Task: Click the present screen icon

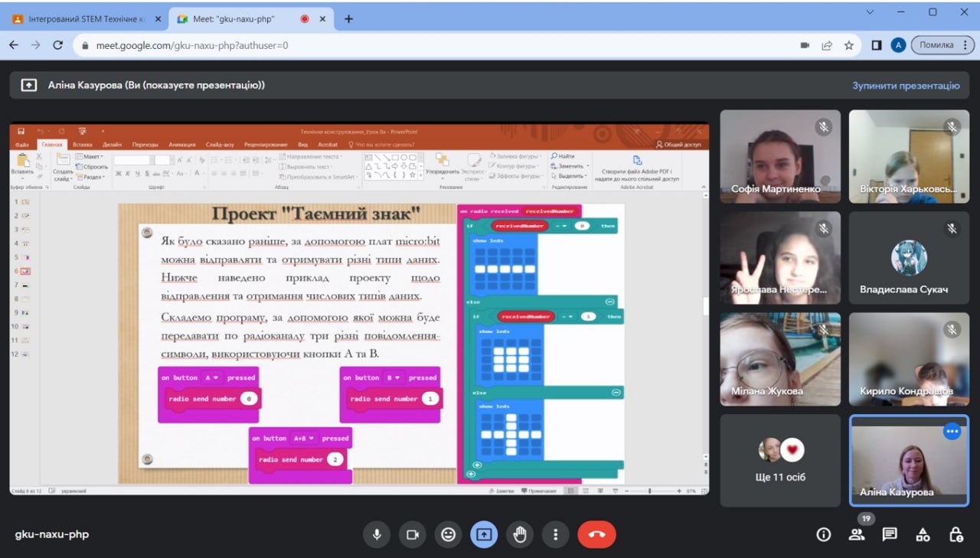Action: click(x=484, y=534)
